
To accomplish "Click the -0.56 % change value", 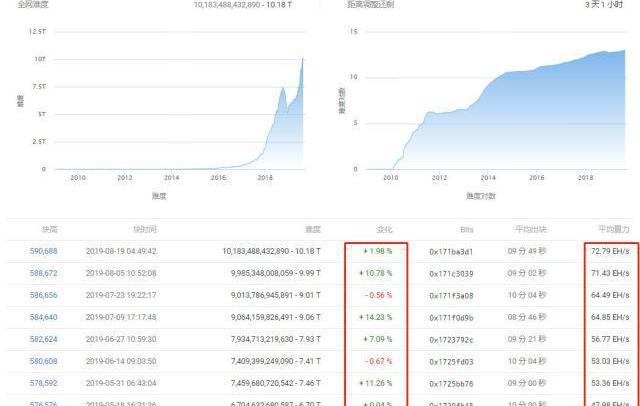I will [x=378, y=295].
